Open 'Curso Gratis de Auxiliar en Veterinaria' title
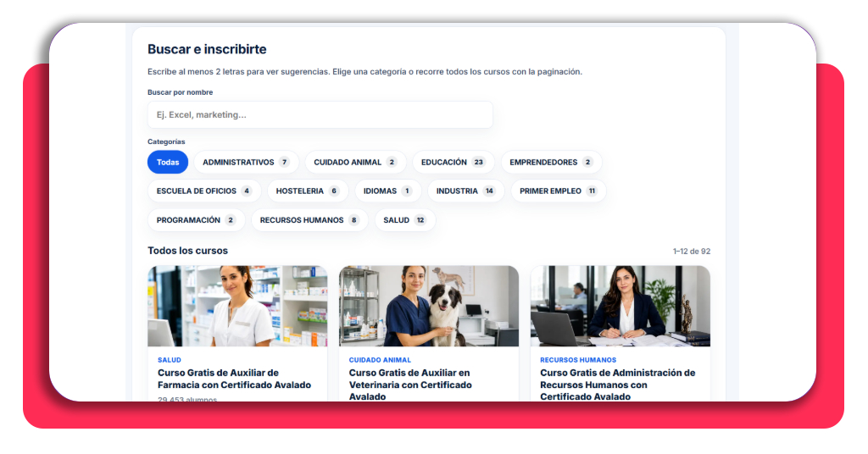Viewport: 868px width, 454px height. click(410, 385)
